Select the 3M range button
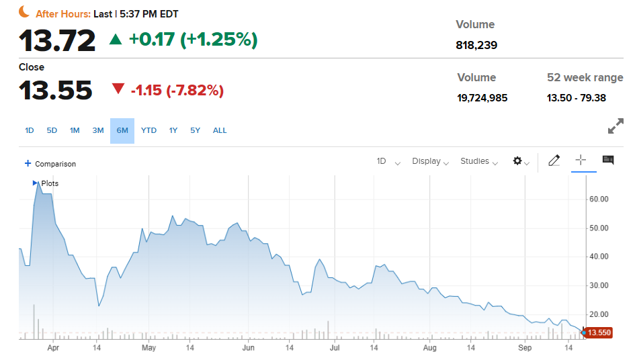635x364 pixels. 98,130
